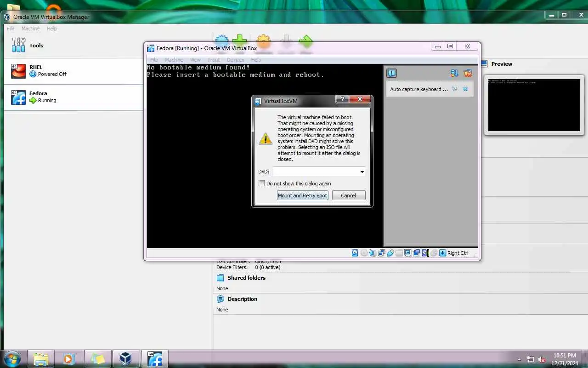Screen dimensions: 588x368
Task: Click the muted volume tray icon
Action: click(542, 359)
